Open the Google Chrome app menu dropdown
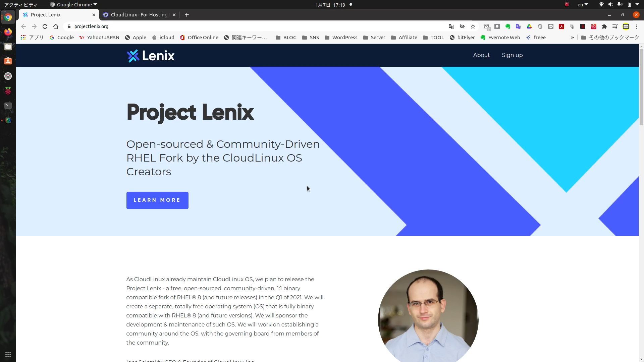The height and width of the screenshot is (362, 644). pos(73,5)
